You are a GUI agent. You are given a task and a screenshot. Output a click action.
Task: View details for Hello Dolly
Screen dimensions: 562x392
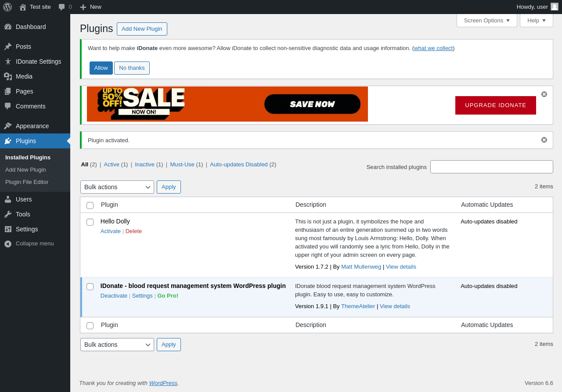click(401, 267)
